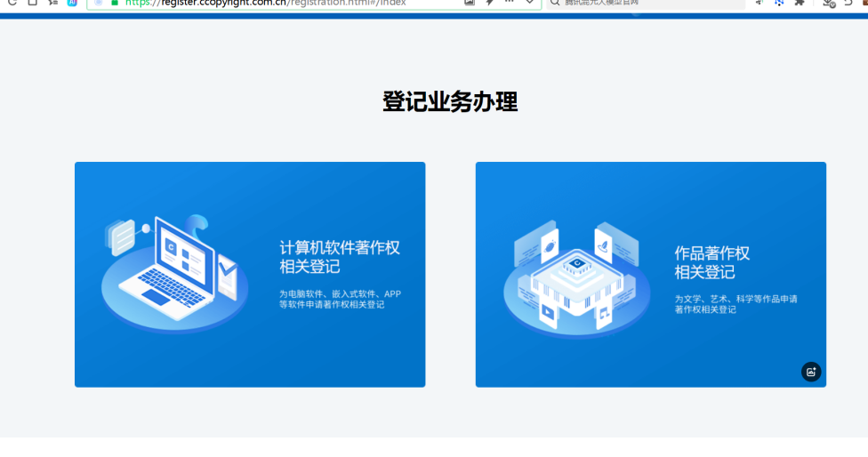This screenshot has width=868, height=457.
Task: Click the browser reload icon
Action: (x=12, y=3)
